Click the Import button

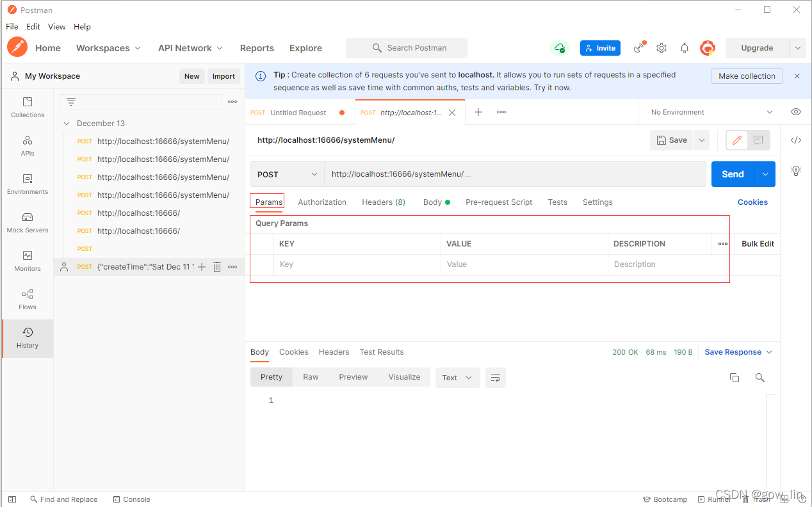pyautogui.click(x=223, y=76)
